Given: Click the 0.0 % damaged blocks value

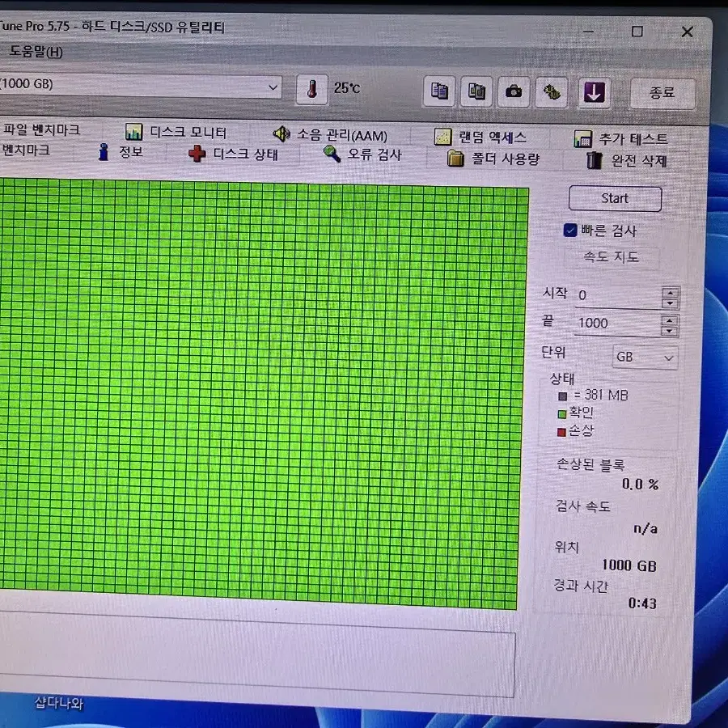Looking at the screenshot, I should pos(641,485).
